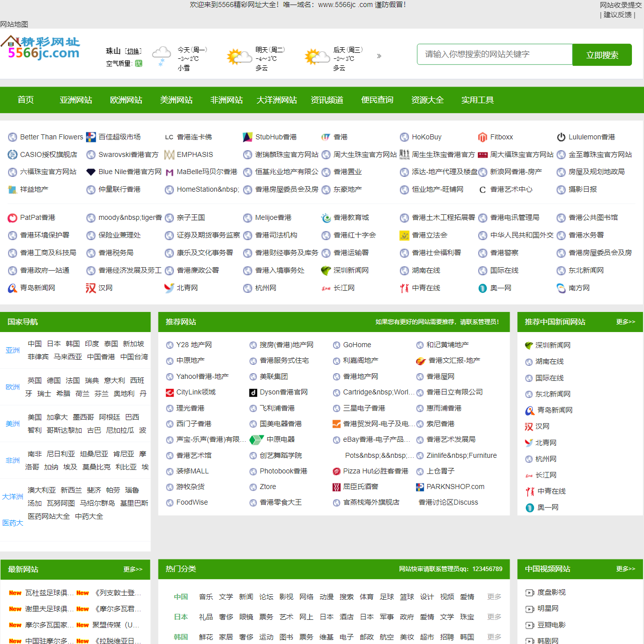Open the 网站收录提交 link

tap(620, 5)
